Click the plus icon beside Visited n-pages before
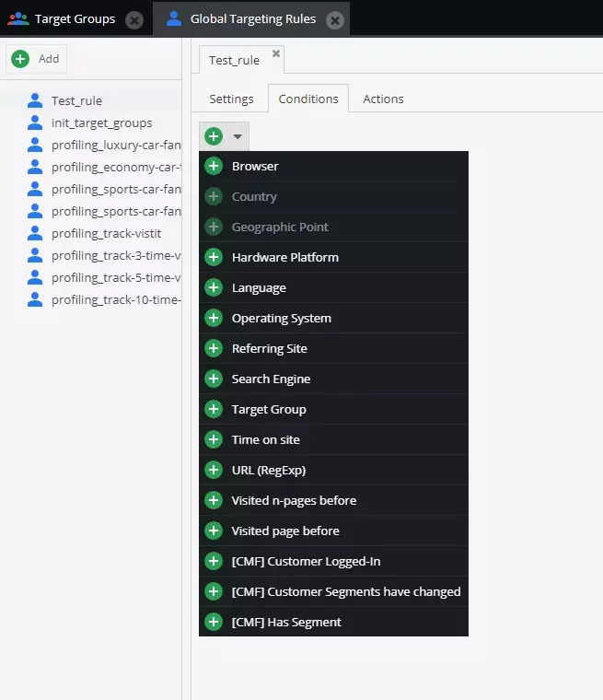The width and height of the screenshot is (603, 700). point(214,500)
